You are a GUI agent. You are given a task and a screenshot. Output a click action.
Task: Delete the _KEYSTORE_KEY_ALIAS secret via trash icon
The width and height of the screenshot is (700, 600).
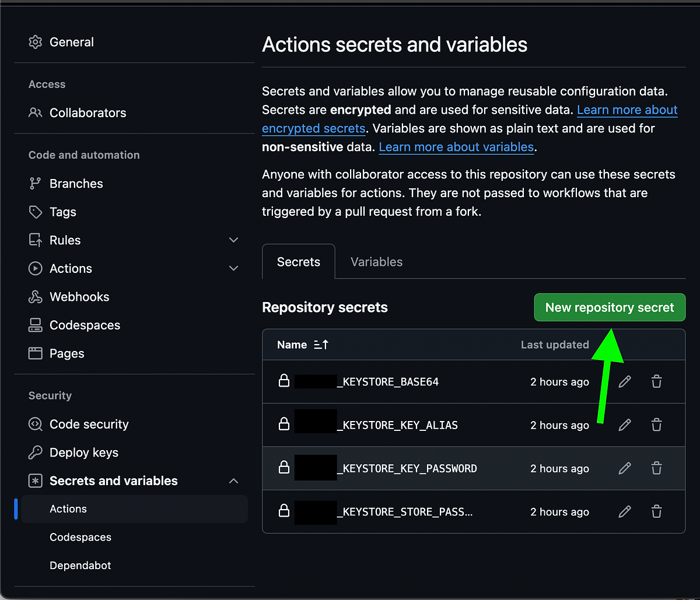click(656, 424)
